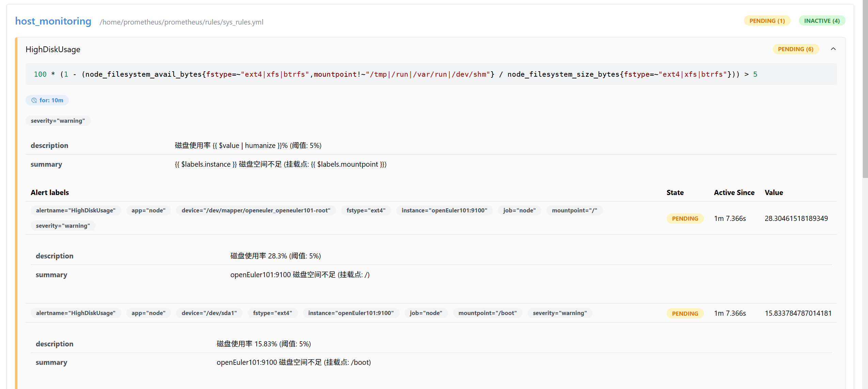Click the PENDING (1) badge in the header
868x389 pixels.
767,20
